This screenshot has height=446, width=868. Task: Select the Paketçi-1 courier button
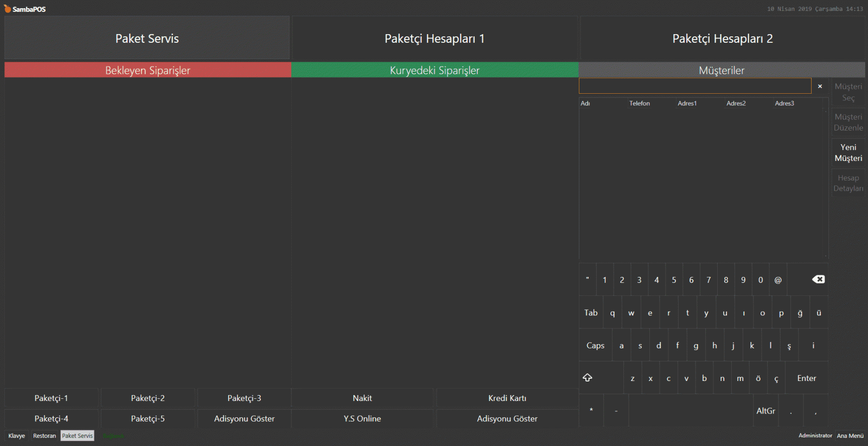pos(52,398)
